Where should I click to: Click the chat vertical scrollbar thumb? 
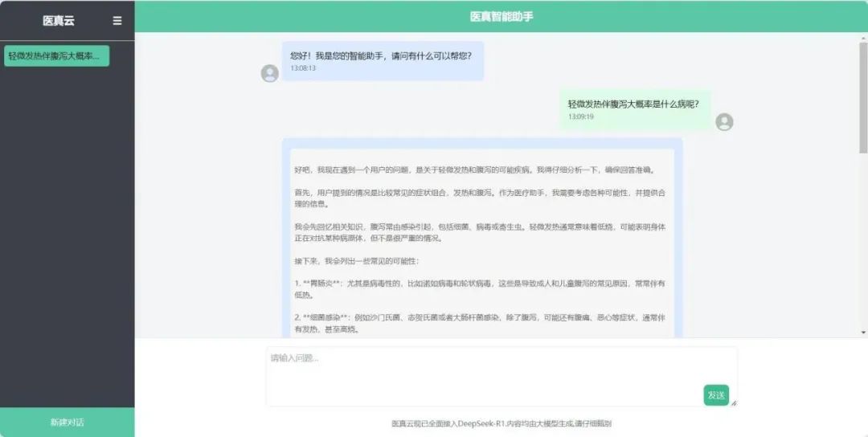(x=863, y=97)
